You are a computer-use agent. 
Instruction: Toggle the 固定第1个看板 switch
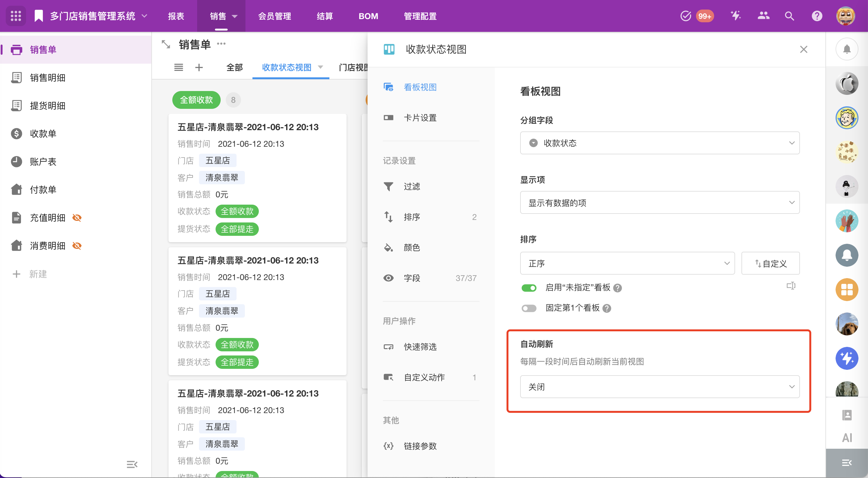pyautogui.click(x=529, y=308)
